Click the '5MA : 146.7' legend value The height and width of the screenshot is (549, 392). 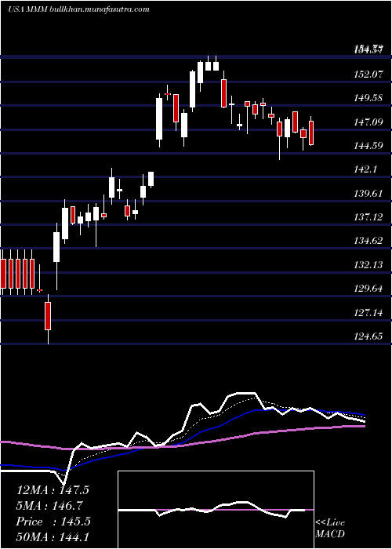point(49,506)
